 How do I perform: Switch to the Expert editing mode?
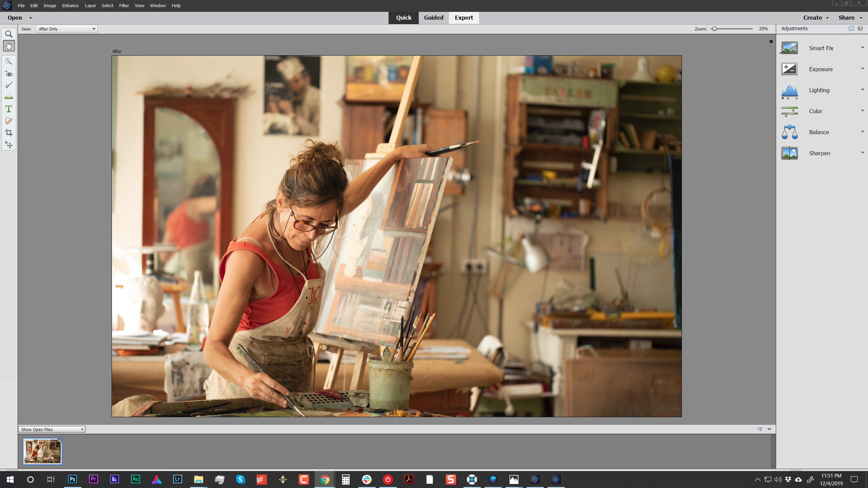(464, 17)
